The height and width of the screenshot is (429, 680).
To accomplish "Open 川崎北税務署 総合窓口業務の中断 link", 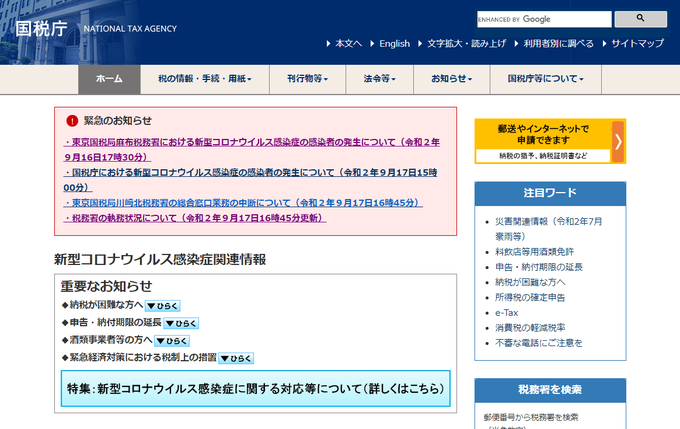I will pos(243,203).
